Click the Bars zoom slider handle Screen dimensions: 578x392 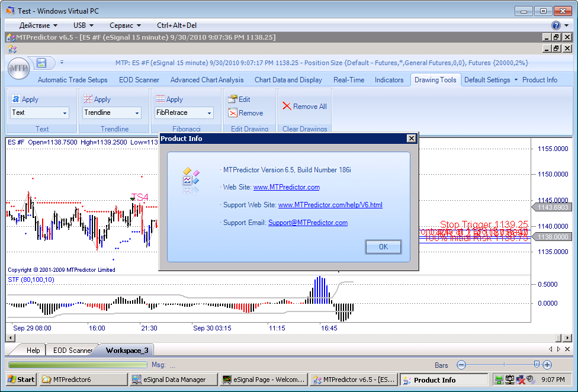[x=537, y=365]
